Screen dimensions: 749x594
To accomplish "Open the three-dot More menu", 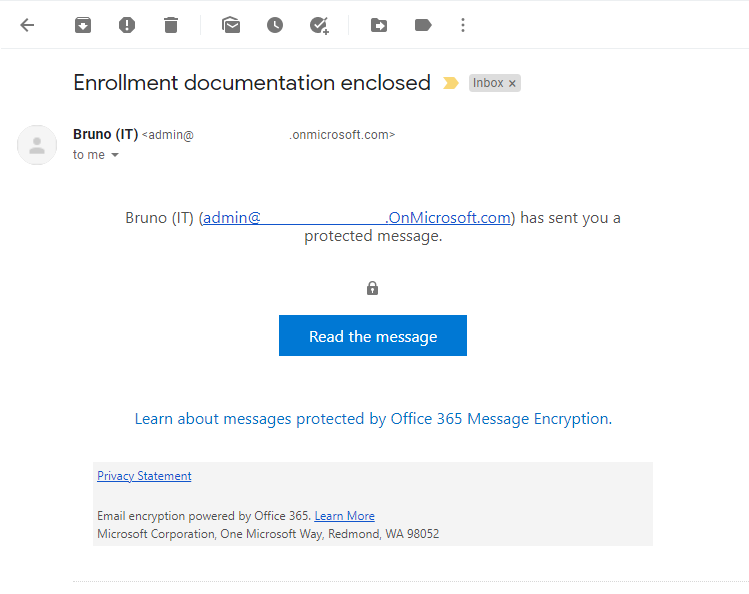I will pyautogui.click(x=462, y=25).
